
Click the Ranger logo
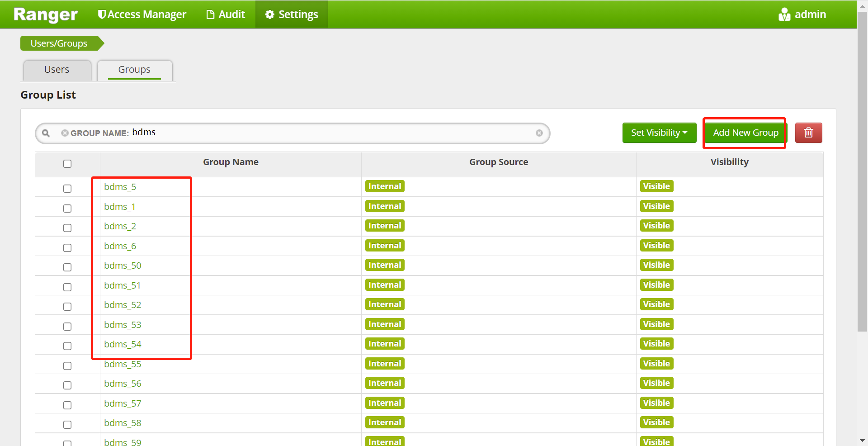(46, 14)
